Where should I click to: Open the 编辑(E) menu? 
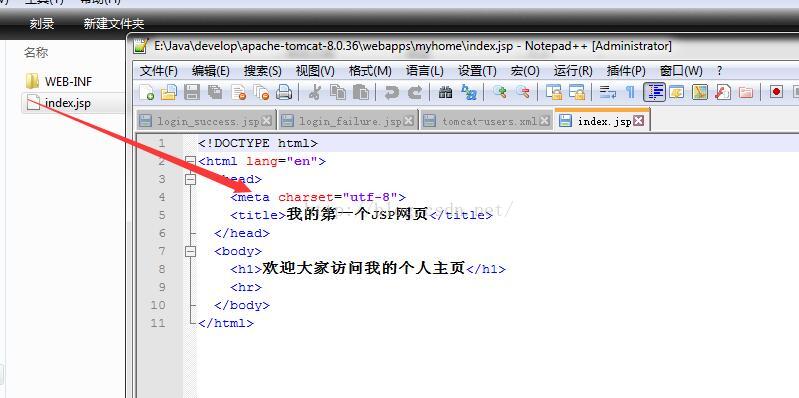tap(210, 71)
